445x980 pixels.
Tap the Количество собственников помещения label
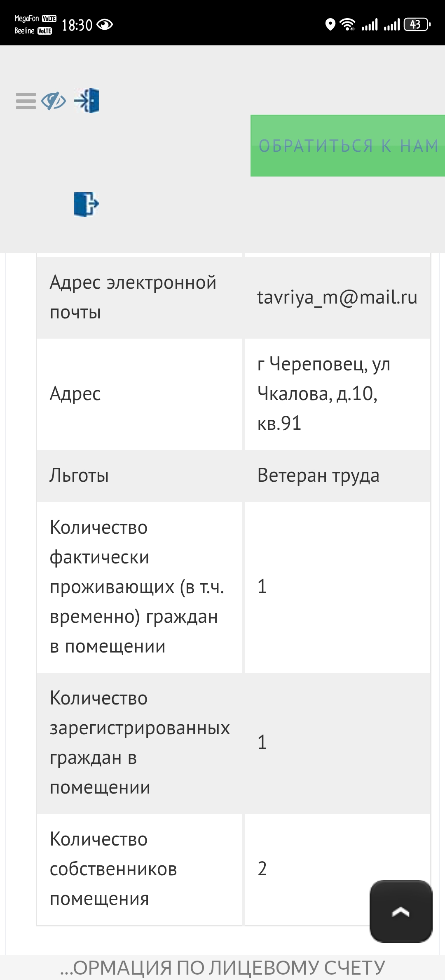113,869
